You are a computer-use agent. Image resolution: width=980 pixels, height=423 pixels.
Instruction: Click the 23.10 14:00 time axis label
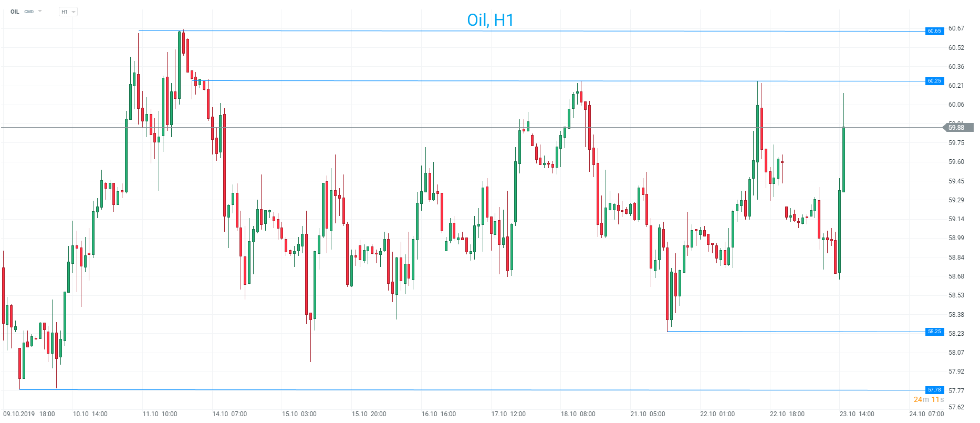(x=857, y=414)
